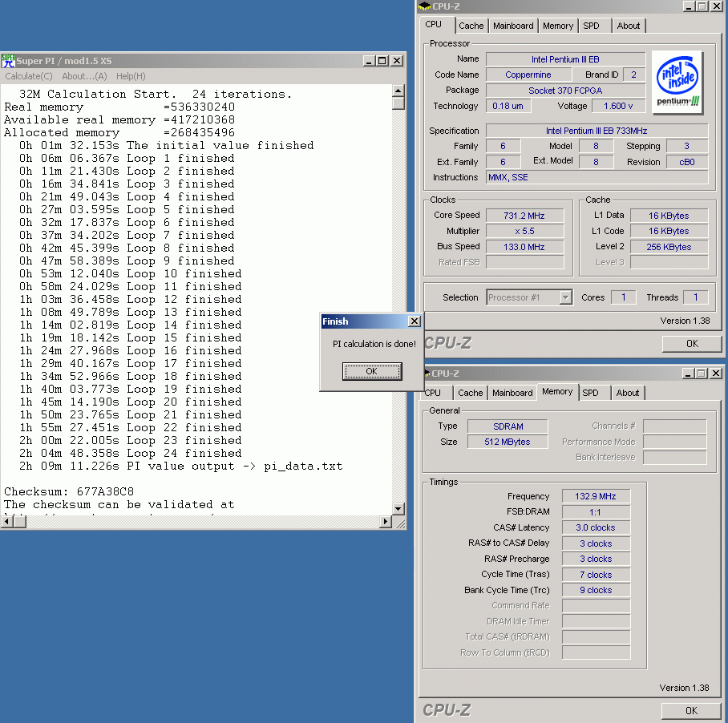Minimize the top CPU-Z window
The image size is (728, 723).
click(689, 6)
